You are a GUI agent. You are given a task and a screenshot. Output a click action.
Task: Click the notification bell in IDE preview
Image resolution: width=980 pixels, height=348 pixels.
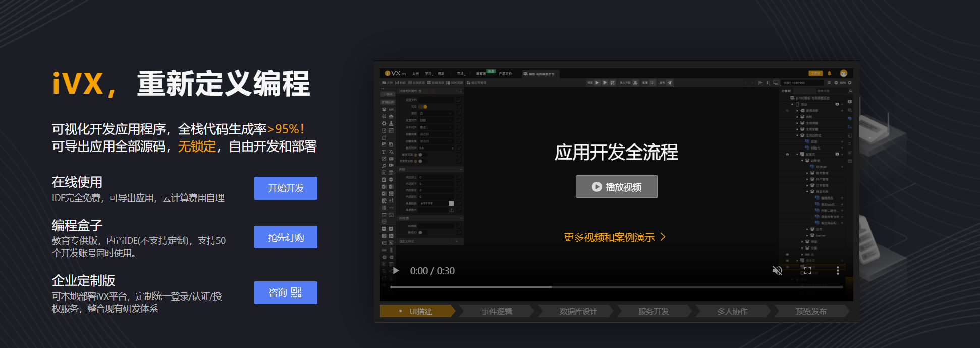[829, 73]
